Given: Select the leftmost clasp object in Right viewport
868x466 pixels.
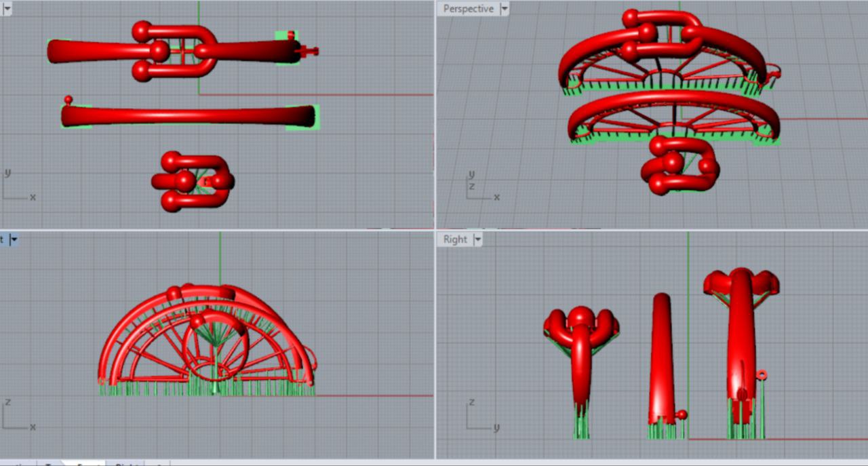Looking at the screenshot, I should [x=580, y=353].
